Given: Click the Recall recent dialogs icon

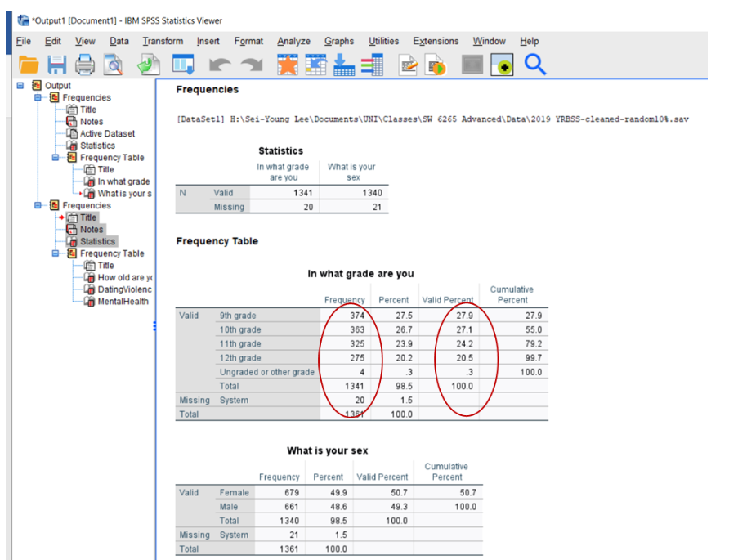Looking at the screenshot, I should pos(183,65).
